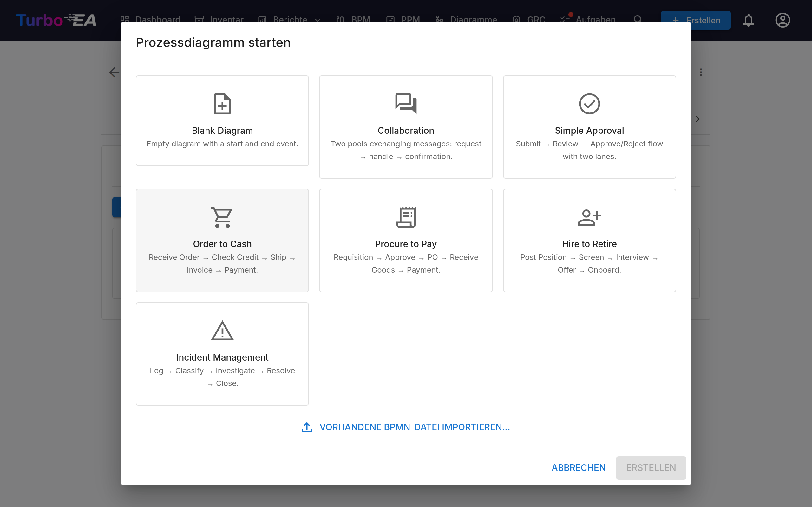812x507 pixels.
Task: Pick the Order to Cash shopping cart icon
Action: (x=222, y=217)
